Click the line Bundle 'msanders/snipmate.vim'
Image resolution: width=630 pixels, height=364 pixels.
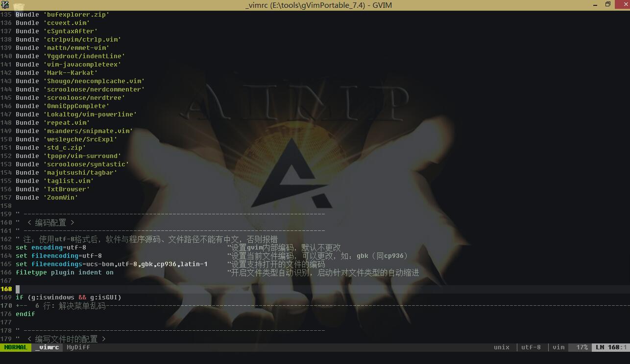[x=74, y=131]
